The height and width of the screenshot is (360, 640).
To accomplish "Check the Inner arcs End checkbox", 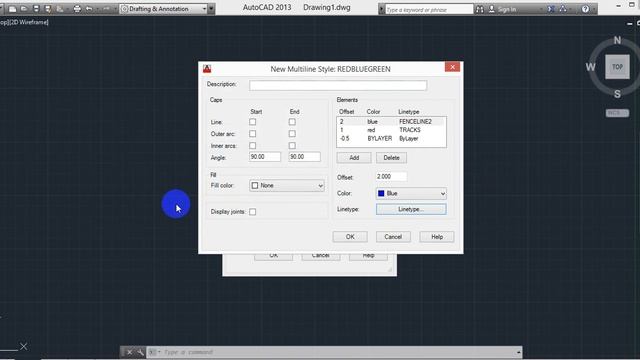I will [x=292, y=146].
